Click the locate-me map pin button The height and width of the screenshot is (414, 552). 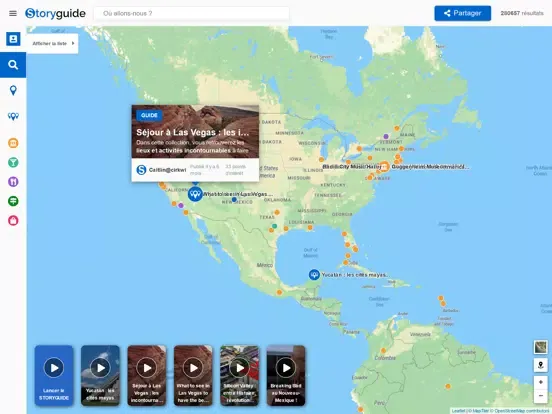click(541, 365)
